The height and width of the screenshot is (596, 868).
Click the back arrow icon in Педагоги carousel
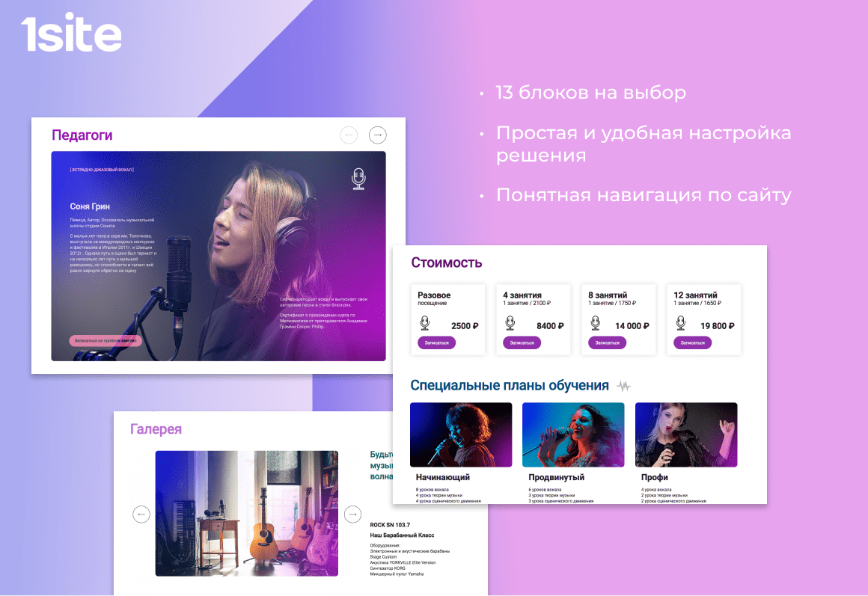(349, 135)
